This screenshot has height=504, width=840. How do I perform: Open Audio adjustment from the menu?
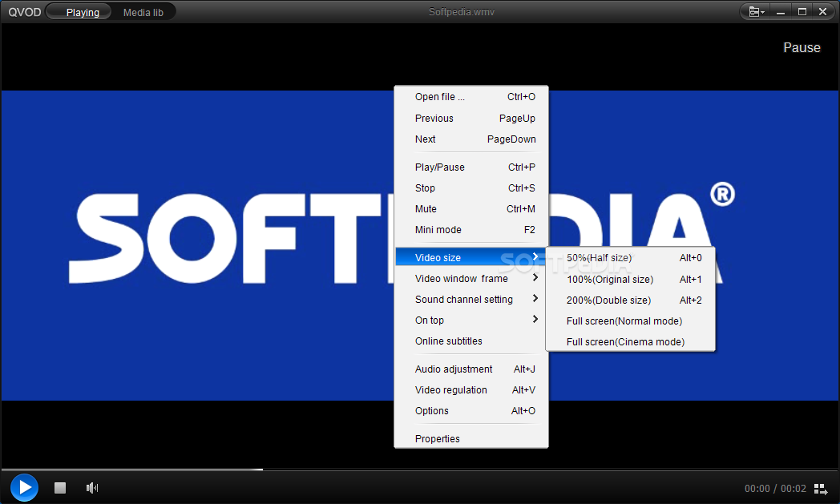coord(471,369)
